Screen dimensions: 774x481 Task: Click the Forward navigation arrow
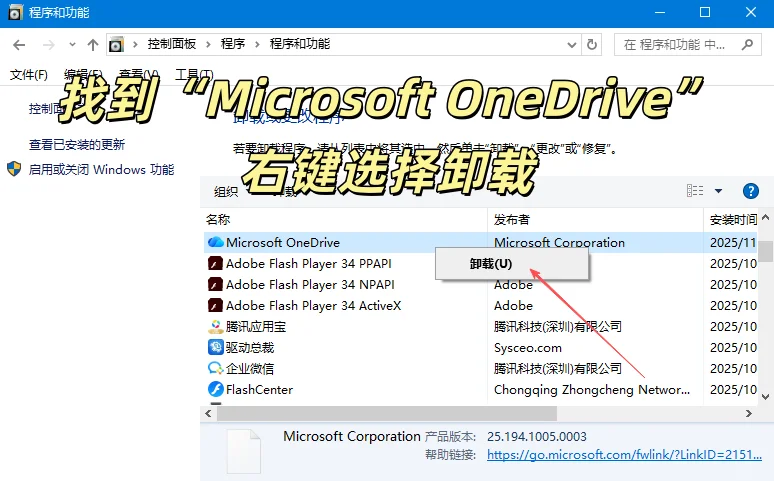point(48,45)
